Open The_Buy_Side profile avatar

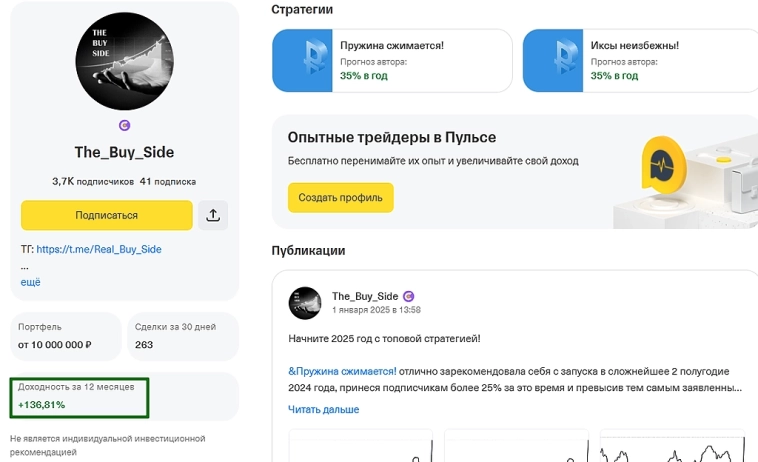[x=124, y=61]
